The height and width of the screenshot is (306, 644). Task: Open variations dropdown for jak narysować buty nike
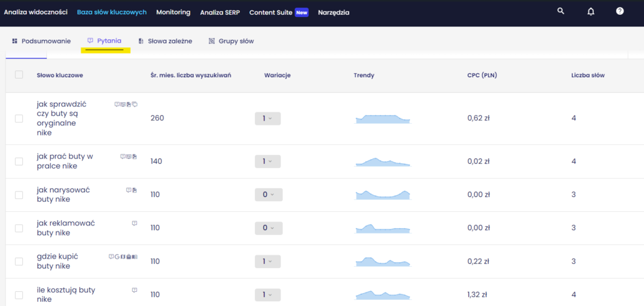(x=268, y=194)
